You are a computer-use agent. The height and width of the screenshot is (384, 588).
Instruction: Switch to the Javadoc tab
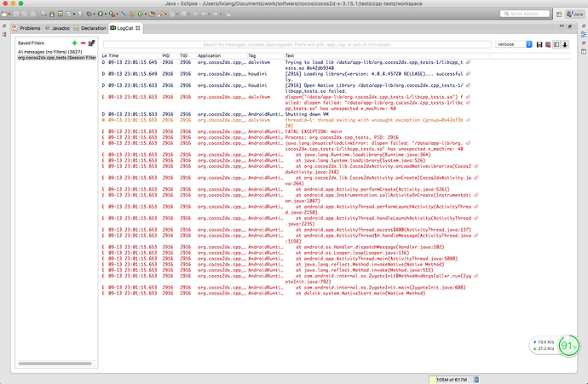point(57,28)
